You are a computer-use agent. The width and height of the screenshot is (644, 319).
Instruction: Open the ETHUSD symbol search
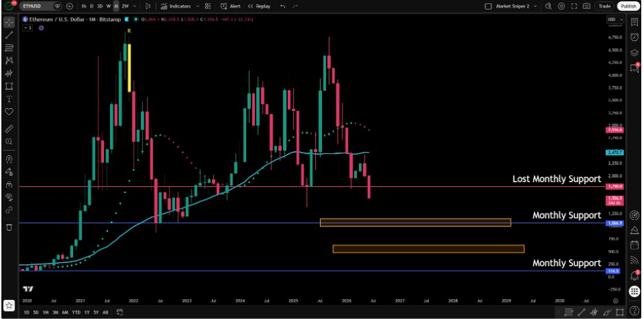point(40,6)
